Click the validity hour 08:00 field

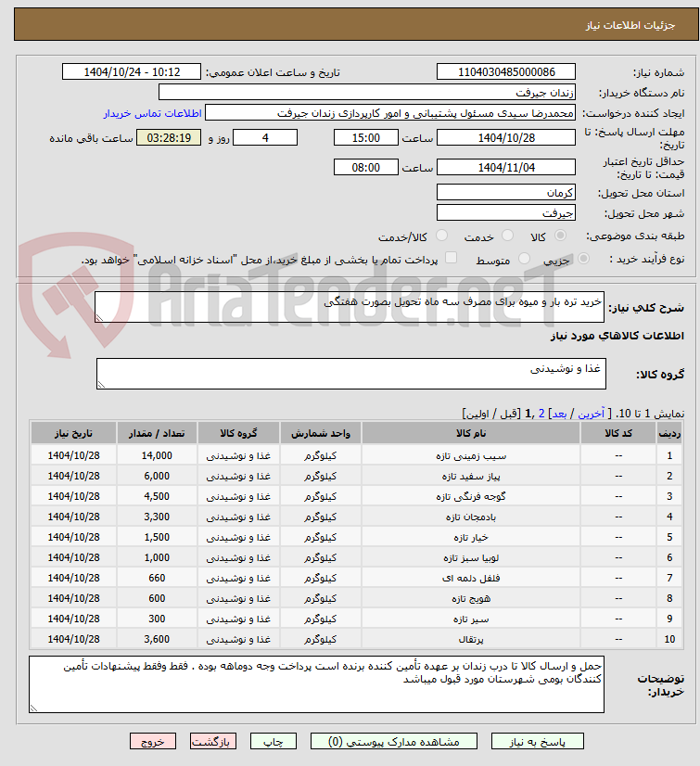366,167
